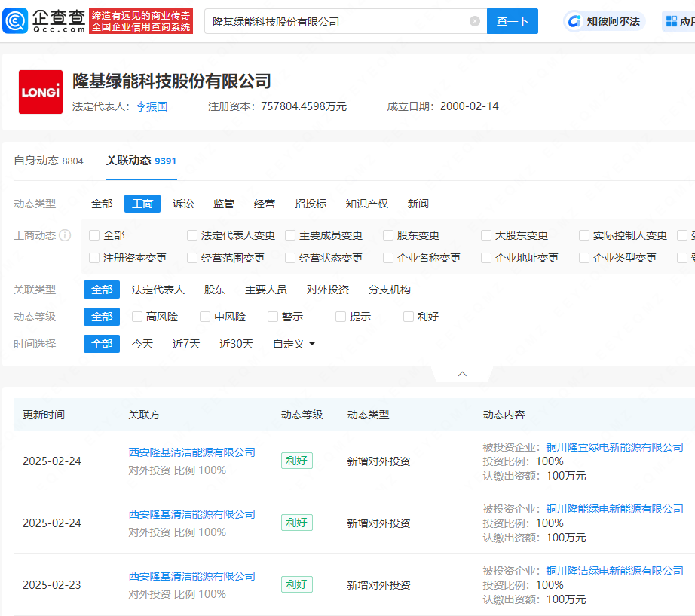
Task: Filter by 主要人员 association
Action: coord(266,290)
